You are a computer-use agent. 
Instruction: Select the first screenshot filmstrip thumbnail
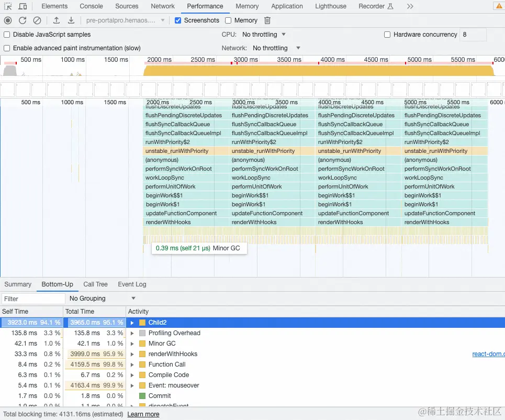coord(8,89)
